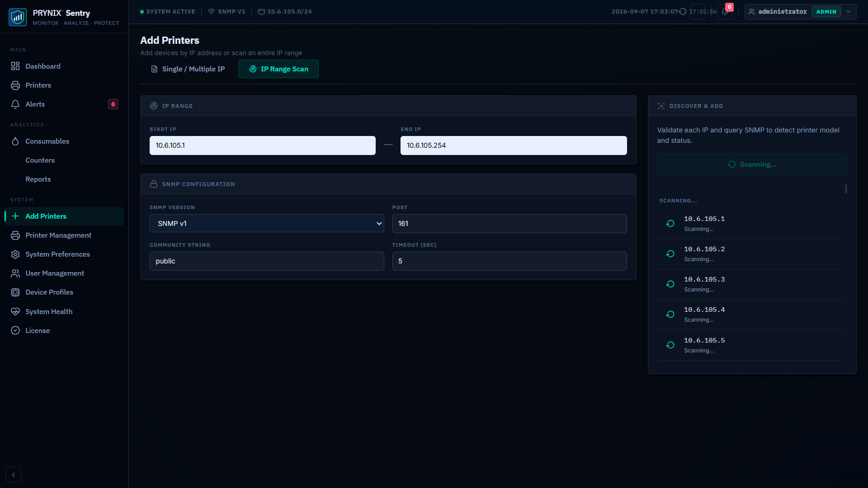Click the Discover & Add scan icon

click(x=661, y=106)
